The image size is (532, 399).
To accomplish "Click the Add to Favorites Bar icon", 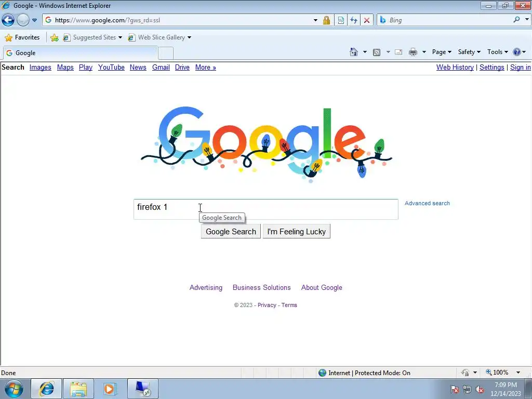I will [54, 37].
